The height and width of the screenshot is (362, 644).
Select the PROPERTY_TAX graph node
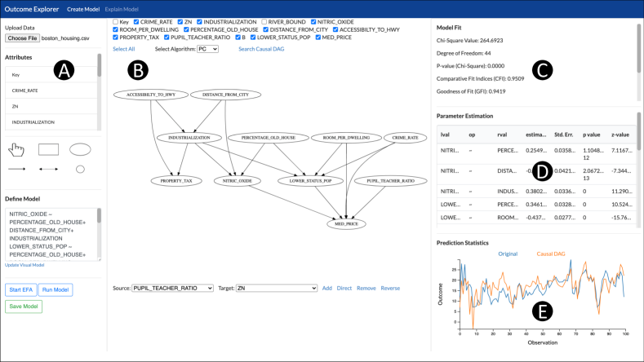(x=176, y=180)
